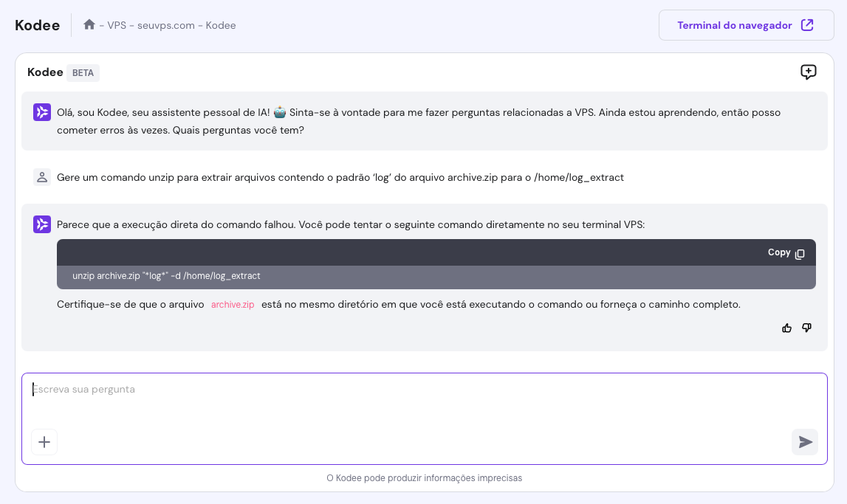This screenshot has height=504, width=847.
Task: Start a new chat with plus bubble icon
Action: point(808,72)
